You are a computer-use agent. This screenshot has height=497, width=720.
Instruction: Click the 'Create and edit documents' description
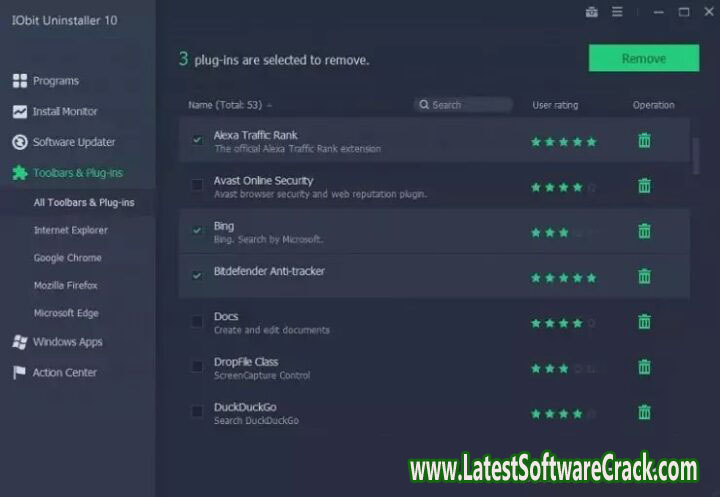(x=271, y=330)
